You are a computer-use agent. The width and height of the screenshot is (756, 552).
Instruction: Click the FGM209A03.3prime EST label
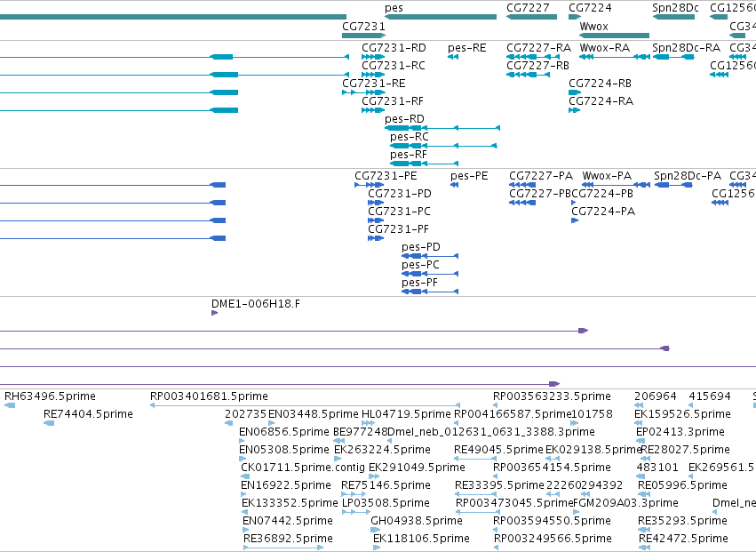pyautogui.click(x=625, y=504)
